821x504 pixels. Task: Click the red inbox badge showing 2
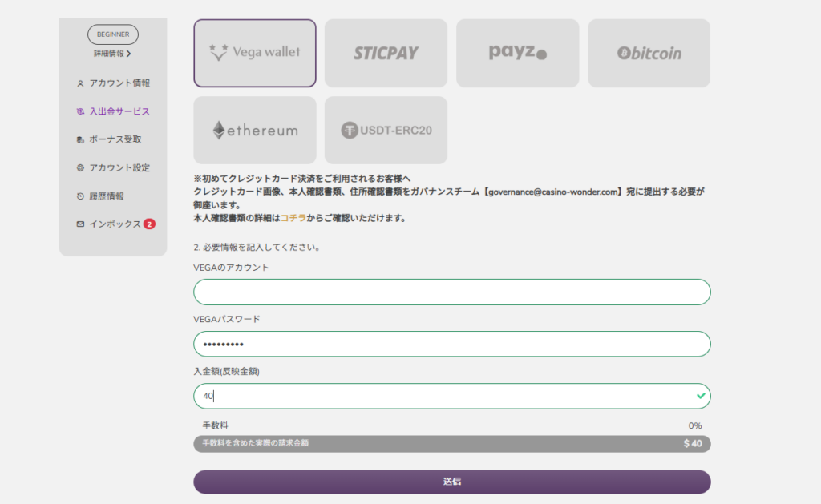(x=149, y=224)
